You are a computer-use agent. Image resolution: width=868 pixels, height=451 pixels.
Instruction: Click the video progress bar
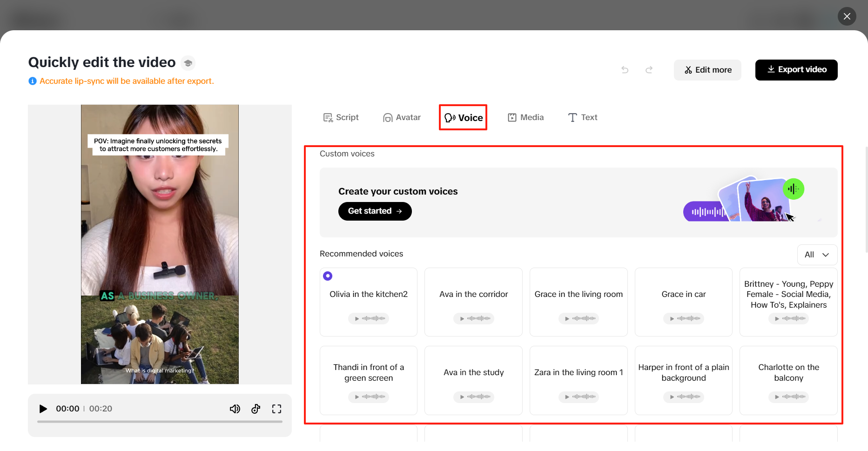tap(160, 422)
